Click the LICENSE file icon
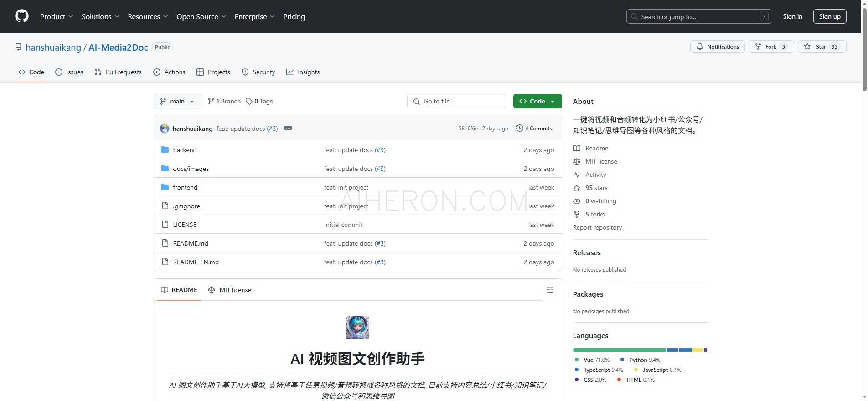868x401 pixels. 165,225
